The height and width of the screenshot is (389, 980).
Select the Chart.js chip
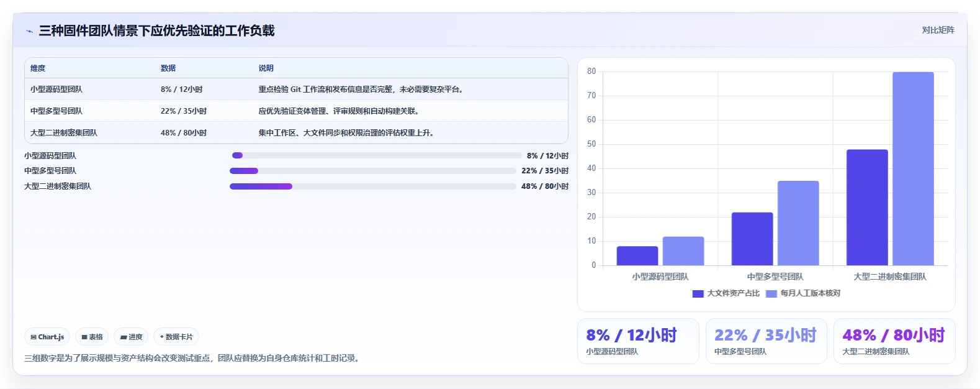pos(47,337)
